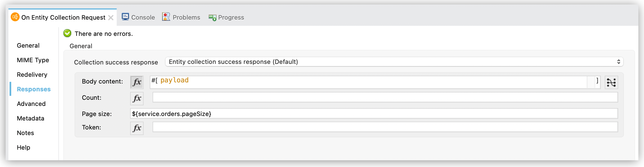
Task: Activate the Advanced section in the sidebar
Action: (x=31, y=104)
